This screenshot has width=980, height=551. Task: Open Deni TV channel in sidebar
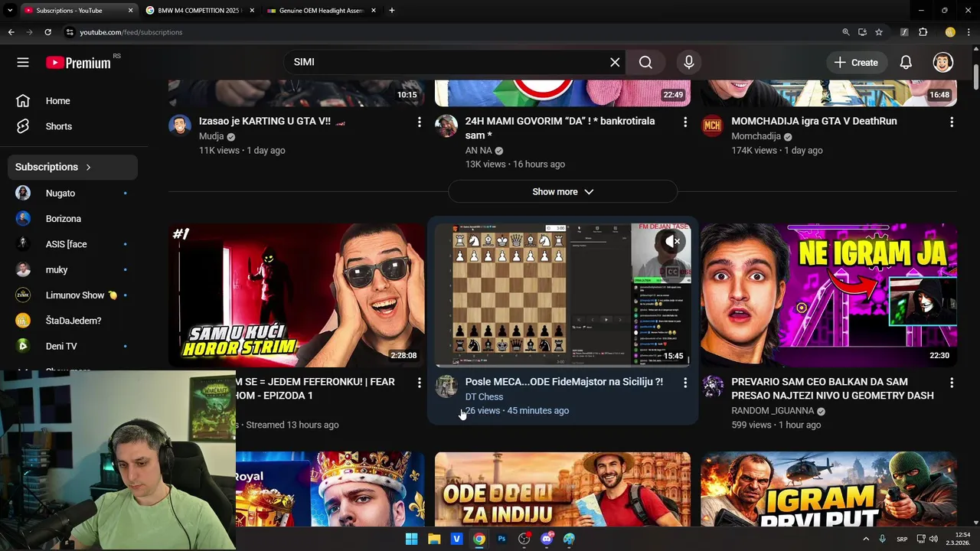(x=74, y=347)
